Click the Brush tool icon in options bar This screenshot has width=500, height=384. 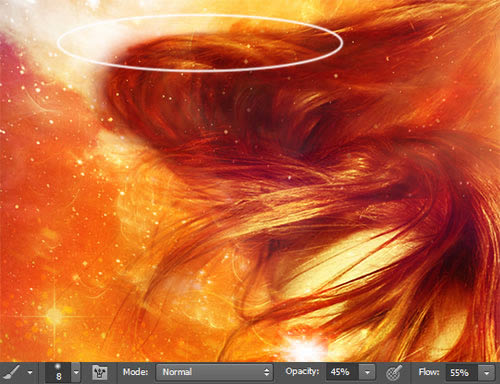point(12,372)
